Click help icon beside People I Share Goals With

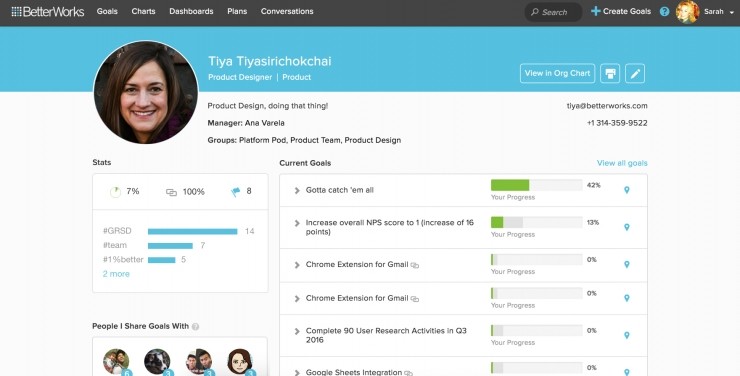click(195, 326)
